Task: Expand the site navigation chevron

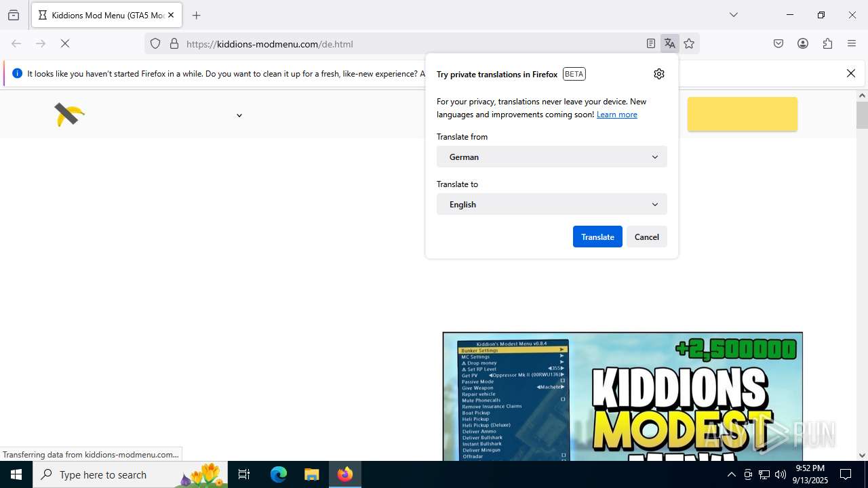Action: pos(239,116)
